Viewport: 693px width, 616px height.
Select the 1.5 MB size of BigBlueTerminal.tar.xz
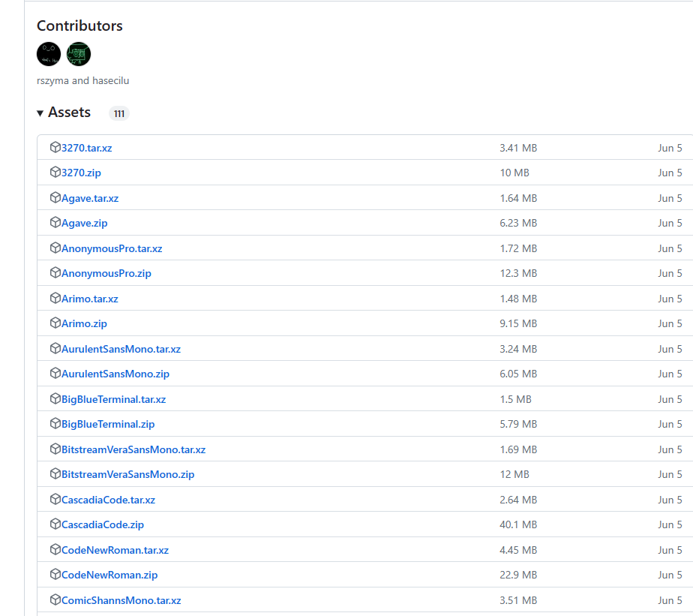click(x=516, y=400)
